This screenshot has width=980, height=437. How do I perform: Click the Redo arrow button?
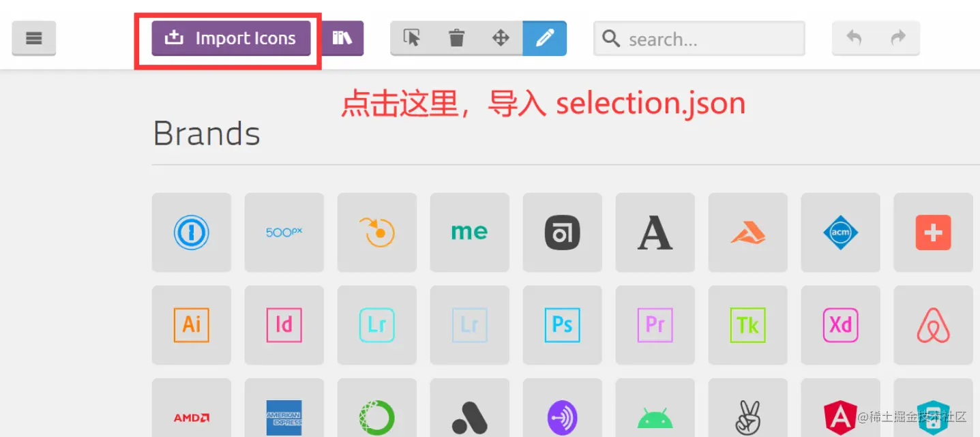(898, 38)
